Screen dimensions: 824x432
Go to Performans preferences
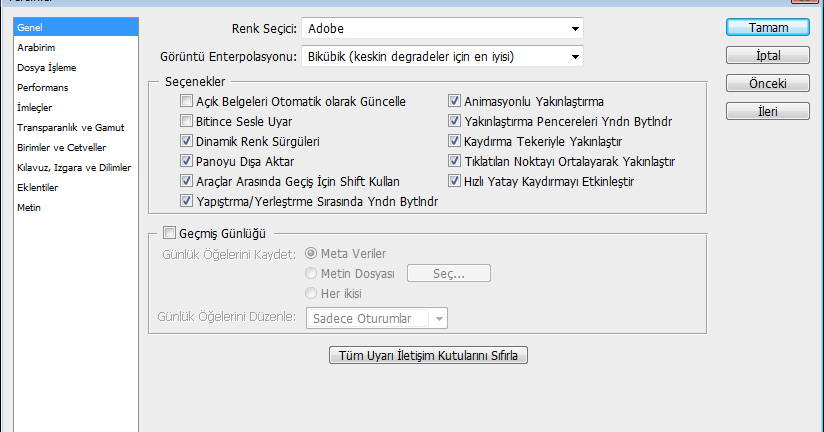[43, 87]
